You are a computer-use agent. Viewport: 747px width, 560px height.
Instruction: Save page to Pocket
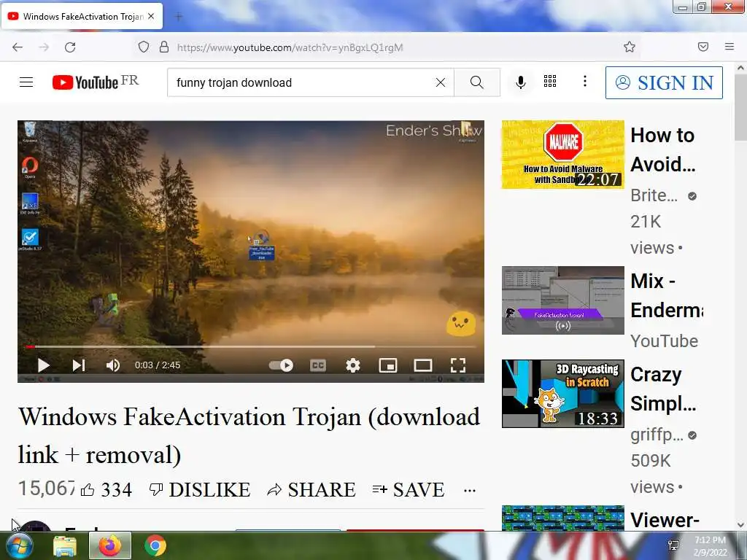703,47
